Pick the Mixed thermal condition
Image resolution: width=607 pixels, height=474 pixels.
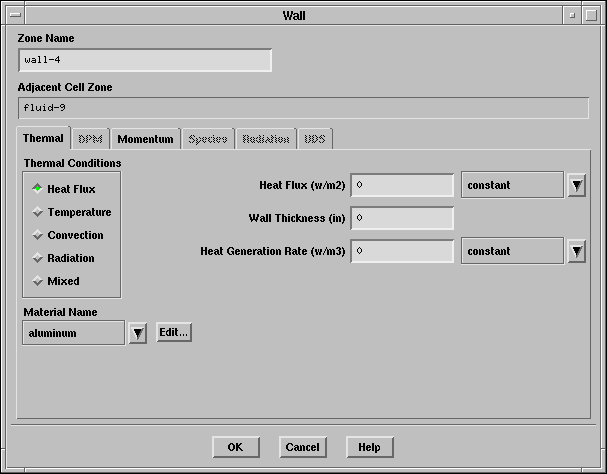(x=38, y=281)
